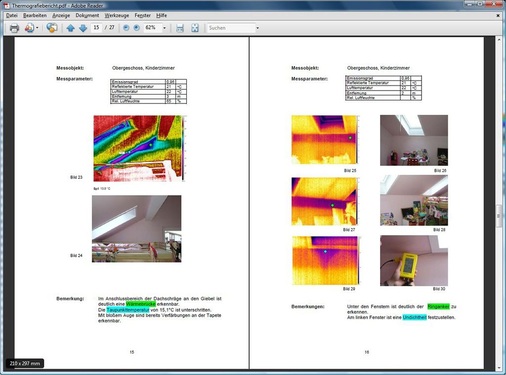Click thermal image Bild 23

138,148
